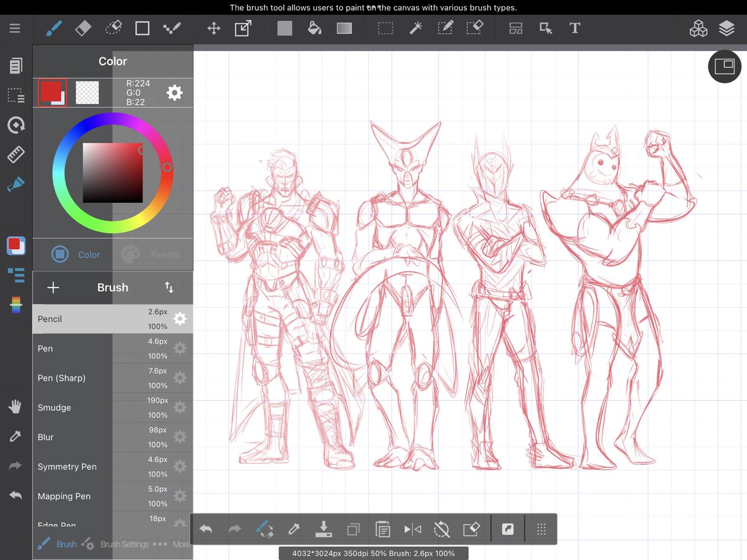The height and width of the screenshot is (560, 747).
Task: Click the foreground red color swatch
Action: coord(52,93)
